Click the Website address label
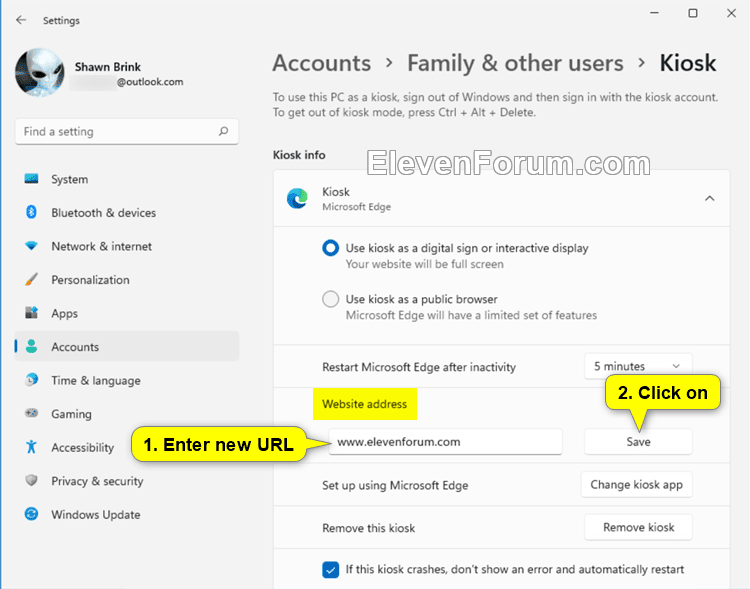Screen dimensions: 750x589 point(364,404)
